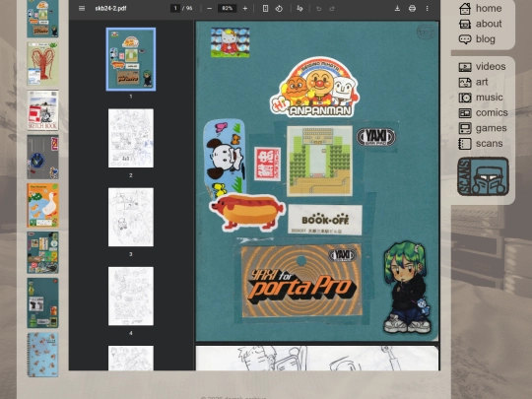Navigate to games section

(x=491, y=128)
